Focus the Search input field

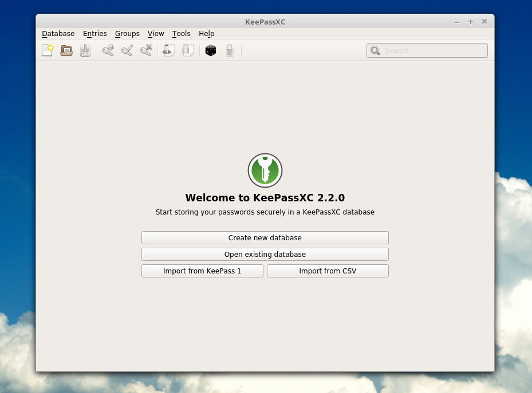427,50
